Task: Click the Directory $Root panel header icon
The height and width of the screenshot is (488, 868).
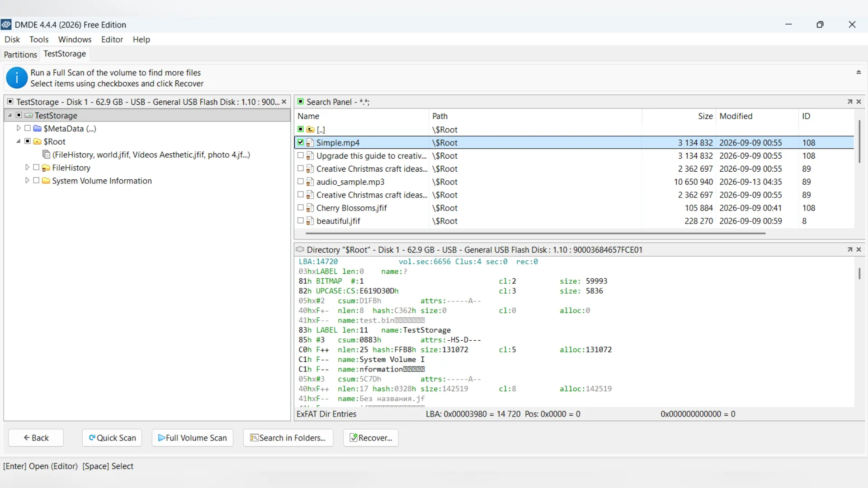Action: point(300,249)
